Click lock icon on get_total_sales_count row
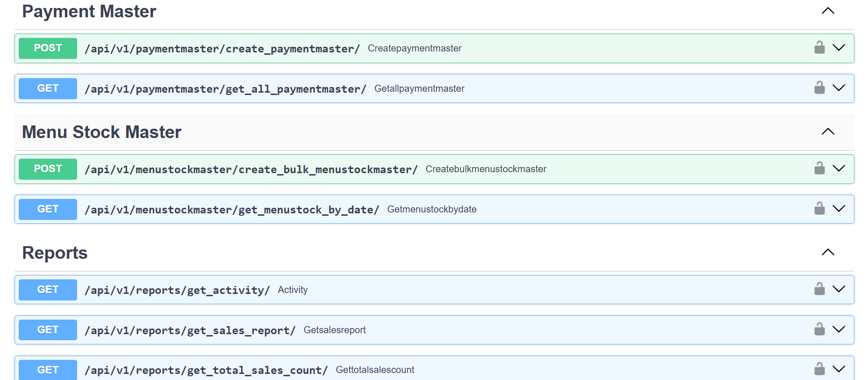 coord(819,369)
